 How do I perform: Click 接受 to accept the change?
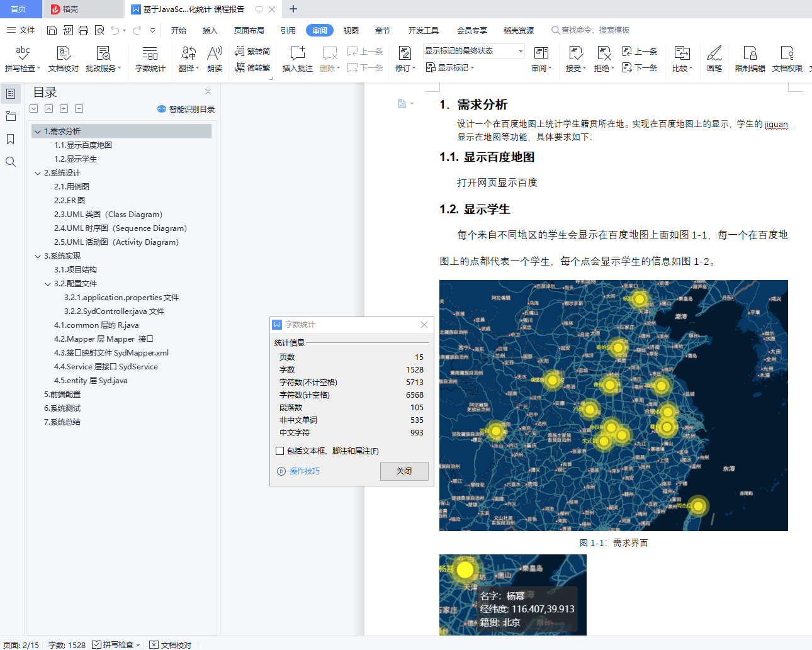576,59
